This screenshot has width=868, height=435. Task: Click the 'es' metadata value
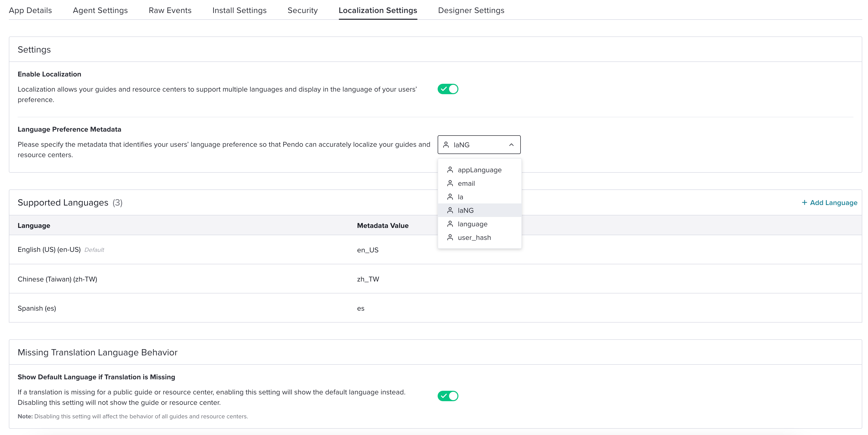tap(360, 309)
